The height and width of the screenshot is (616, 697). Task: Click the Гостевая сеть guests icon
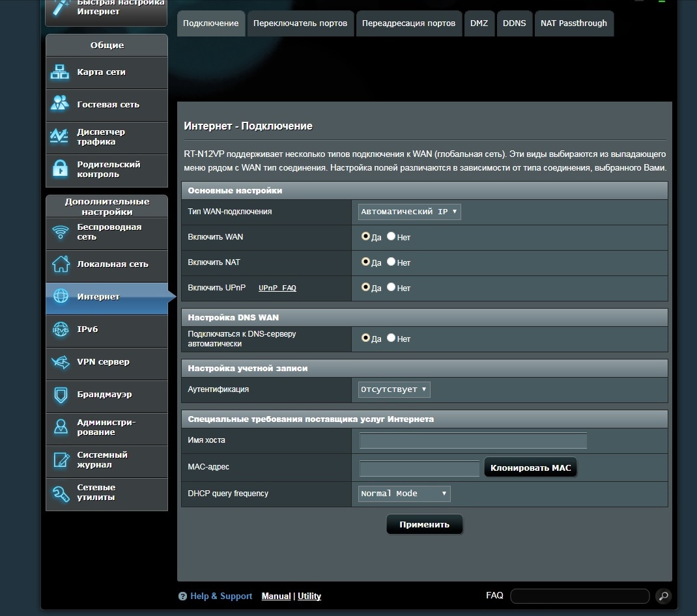coord(59,104)
